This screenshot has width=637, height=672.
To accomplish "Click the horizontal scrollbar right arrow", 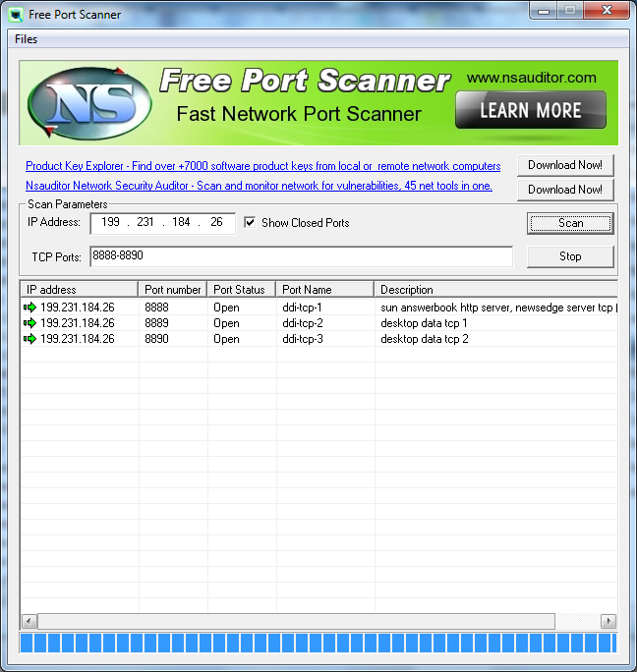I will [x=608, y=621].
